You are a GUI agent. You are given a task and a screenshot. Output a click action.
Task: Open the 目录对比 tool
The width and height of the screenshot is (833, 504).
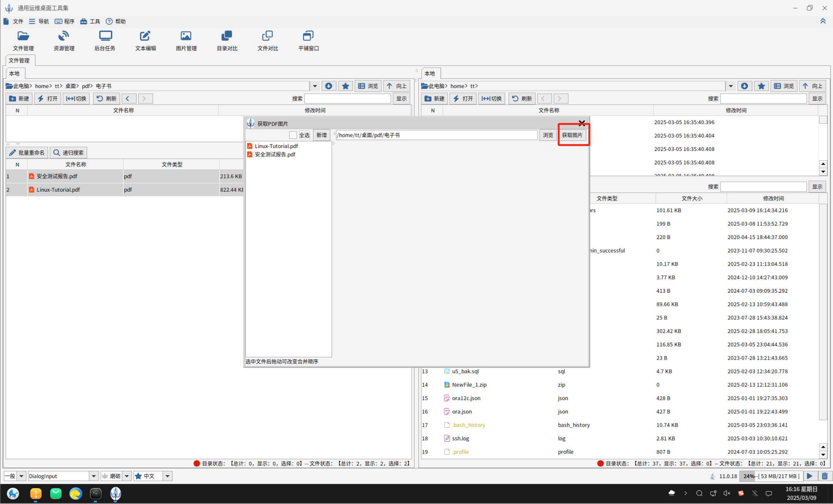tap(227, 40)
